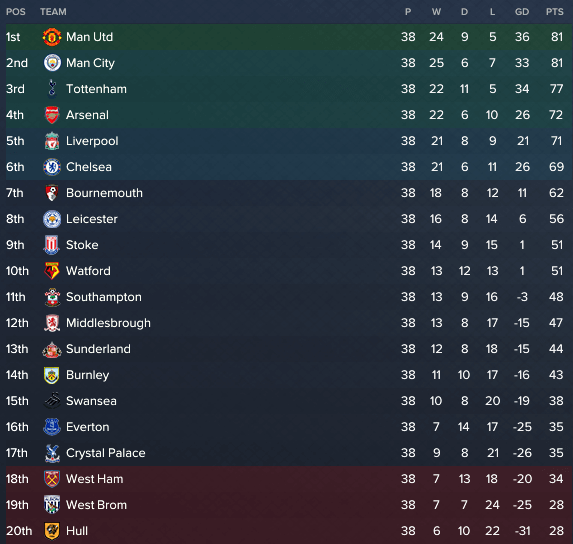Click the West Ham hammers crest

tap(52, 479)
